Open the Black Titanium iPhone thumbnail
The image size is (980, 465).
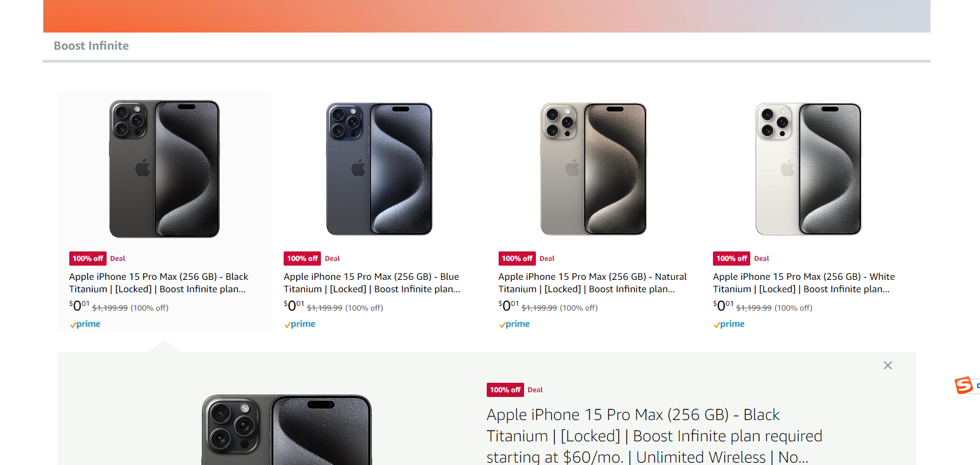pyautogui.click(x=165, y=169)
